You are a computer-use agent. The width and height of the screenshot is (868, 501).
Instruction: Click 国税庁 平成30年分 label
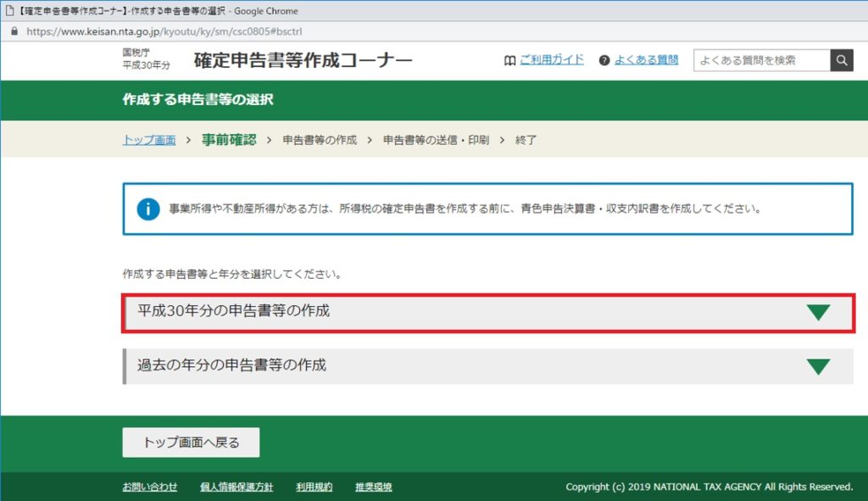coord(146,58)
